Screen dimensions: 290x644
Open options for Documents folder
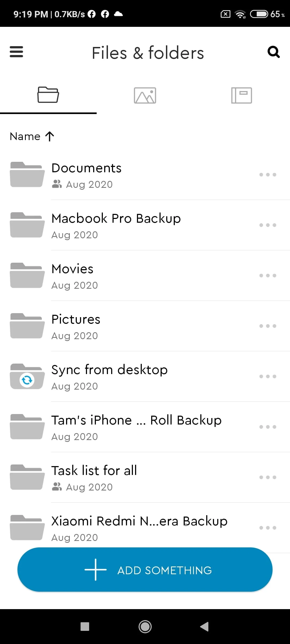coord(268,175)
